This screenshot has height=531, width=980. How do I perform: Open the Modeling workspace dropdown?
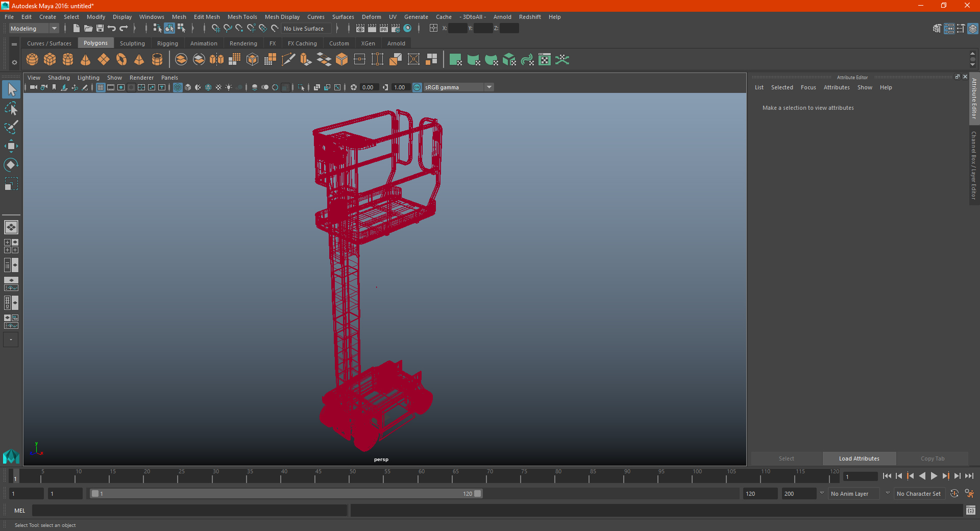coord(34,29)
